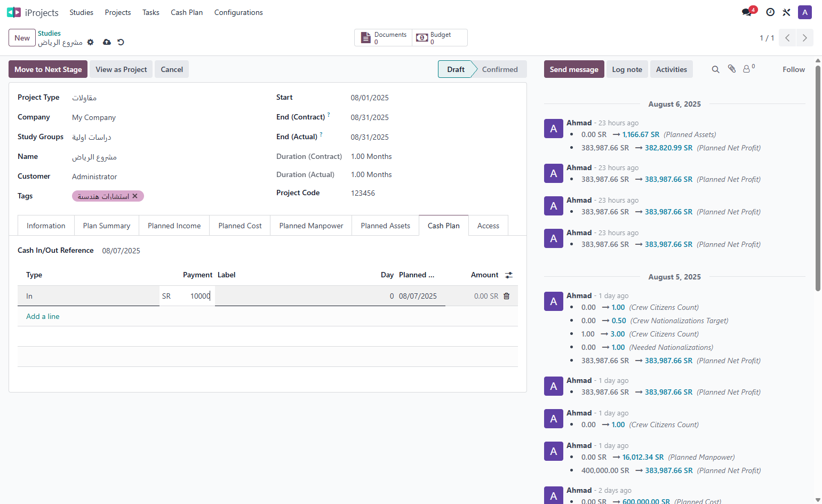Edit the Start date 08/01/2025
This screenshot has width=822, height=504.
[370, 98]
